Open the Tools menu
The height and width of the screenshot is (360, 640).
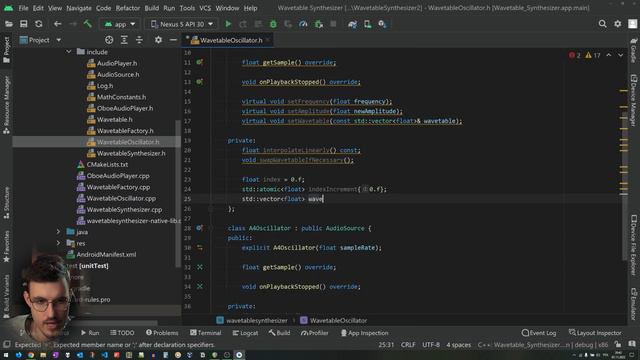[x=187, y=8]
